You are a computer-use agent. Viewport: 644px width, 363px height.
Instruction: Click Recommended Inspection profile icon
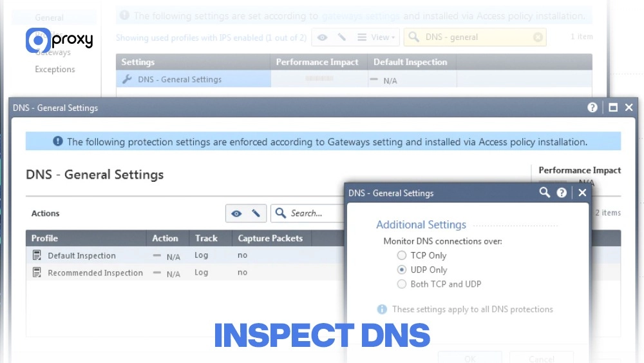37,273
